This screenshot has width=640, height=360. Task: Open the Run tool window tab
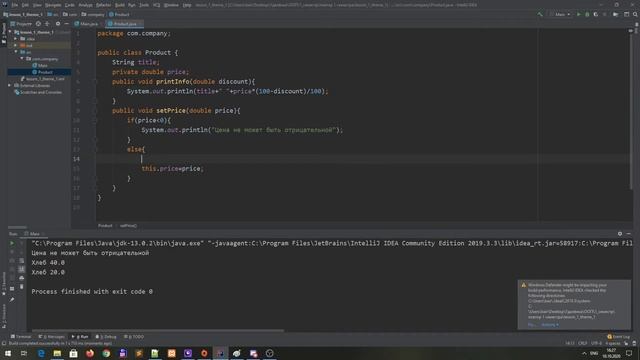click(80, 337)
